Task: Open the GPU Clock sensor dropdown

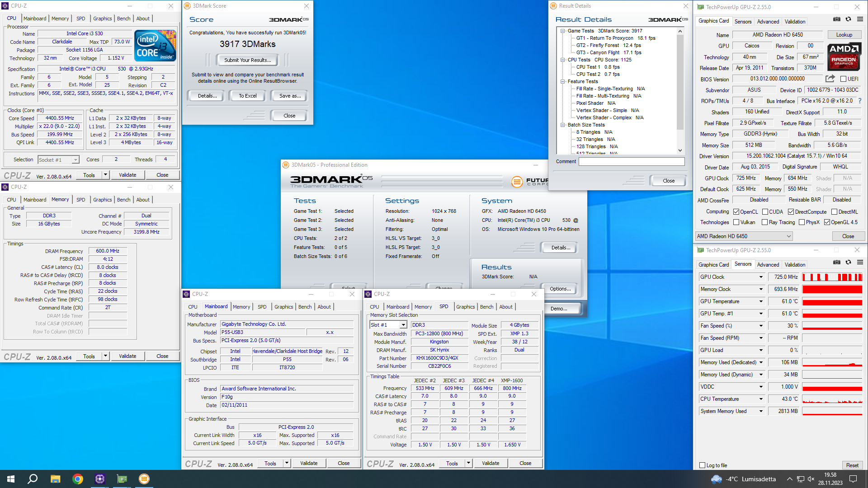Action: (x=761, y=277)
